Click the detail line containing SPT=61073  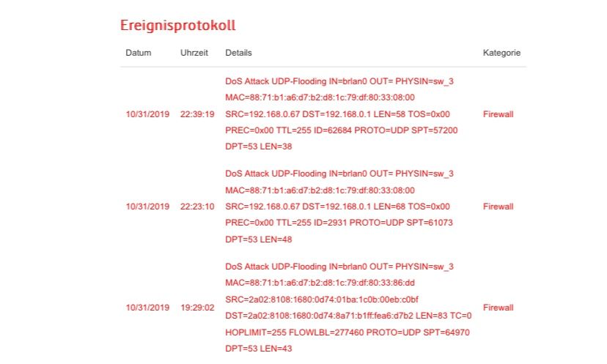click(339, 223)
